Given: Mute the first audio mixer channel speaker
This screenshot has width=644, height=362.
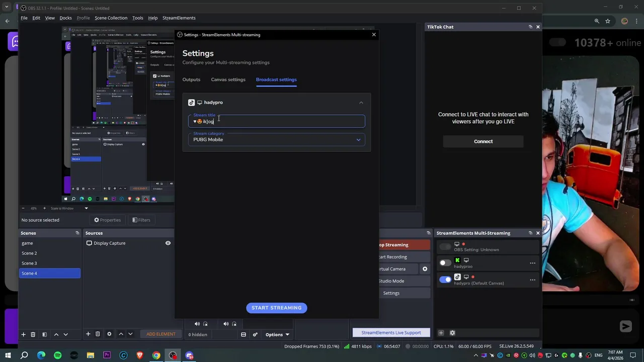Looking at the screenshot, I should [x=197, y=324].
